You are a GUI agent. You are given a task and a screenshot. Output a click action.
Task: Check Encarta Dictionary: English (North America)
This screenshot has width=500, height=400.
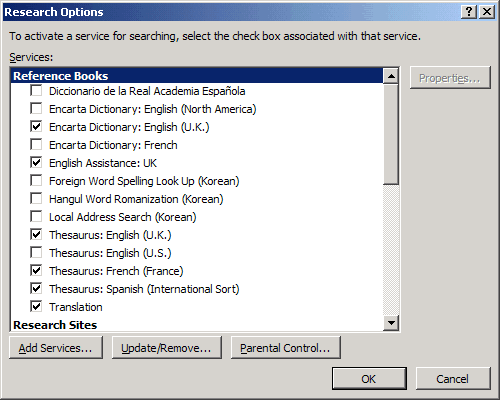36,109
